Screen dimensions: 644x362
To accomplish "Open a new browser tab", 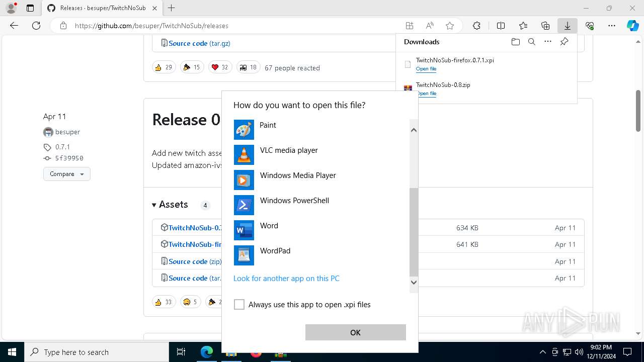I will click(172, 8).
